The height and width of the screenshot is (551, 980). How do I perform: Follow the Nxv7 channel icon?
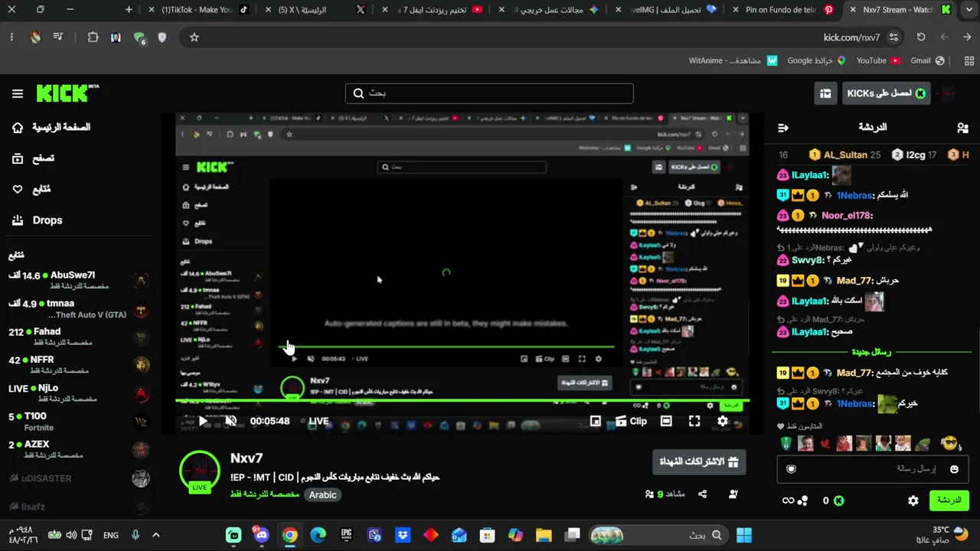click(733, 494)
